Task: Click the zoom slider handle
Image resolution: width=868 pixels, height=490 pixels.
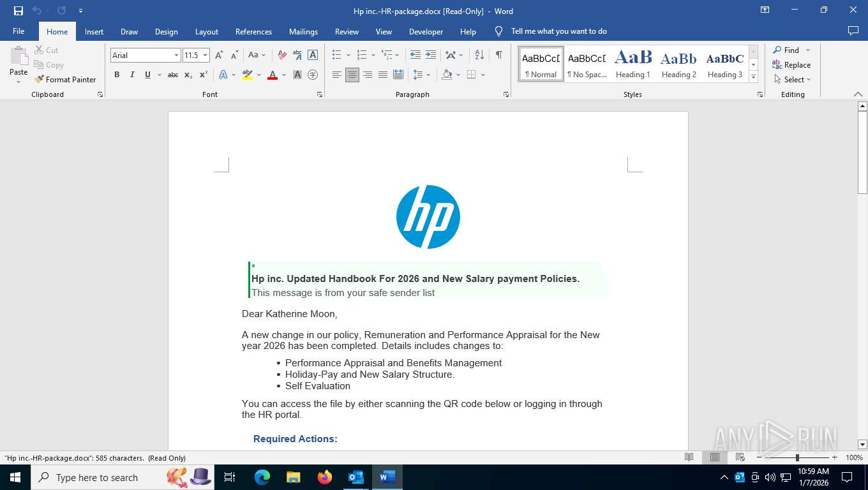Action: 797,457
